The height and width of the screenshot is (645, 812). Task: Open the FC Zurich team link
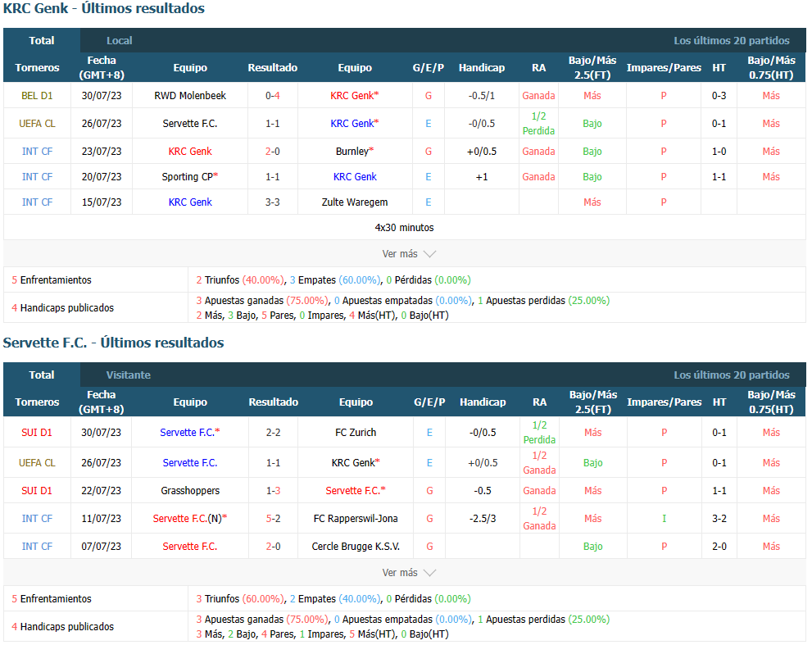tap(356, 432)
